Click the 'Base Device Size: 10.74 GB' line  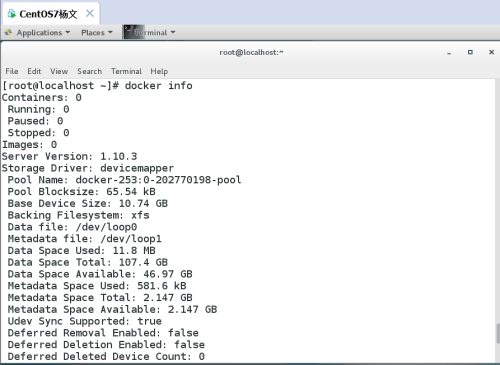coord(88,203)
